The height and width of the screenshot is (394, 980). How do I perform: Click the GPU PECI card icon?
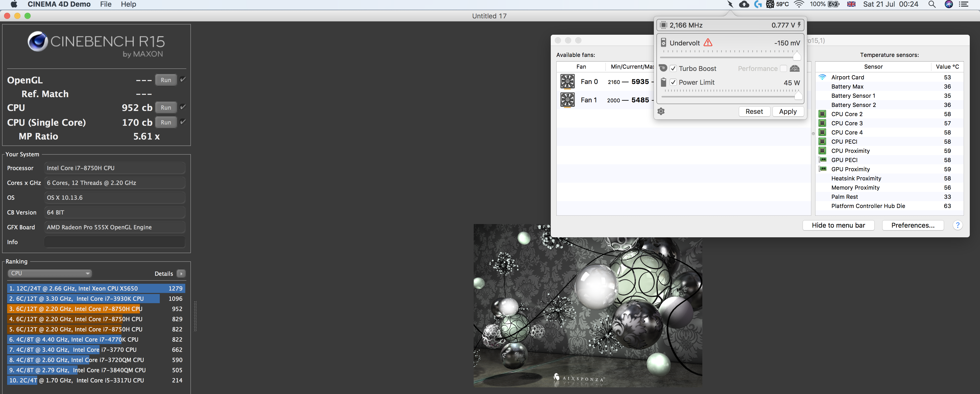[x=823, y=160]
